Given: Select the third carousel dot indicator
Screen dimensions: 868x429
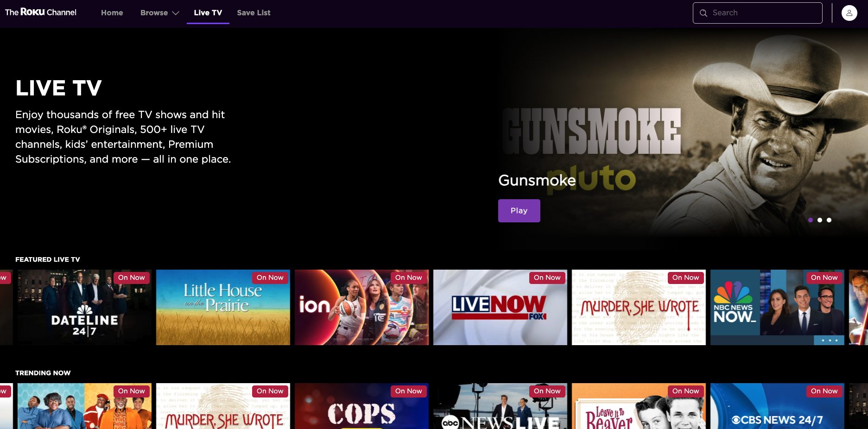Looking at the screenshot, I should (829, 220).
